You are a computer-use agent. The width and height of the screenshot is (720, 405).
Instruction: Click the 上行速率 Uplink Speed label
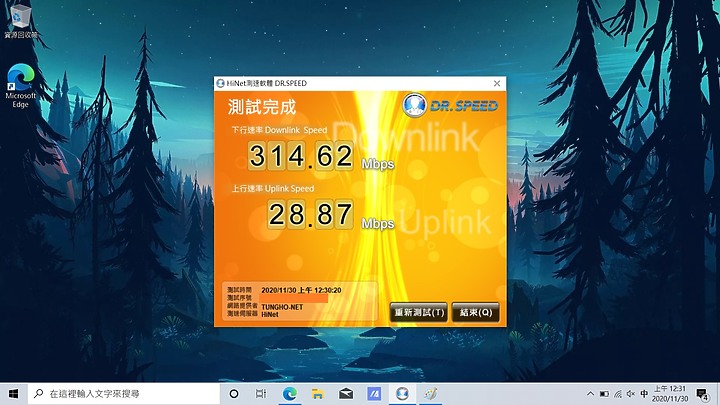click(x=273, y=189)
